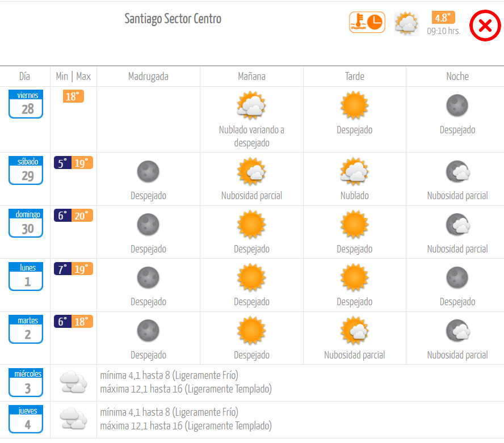
Task: Select the domingo 30 day tile
Action: pyautogui.click(x=26, y=223)
